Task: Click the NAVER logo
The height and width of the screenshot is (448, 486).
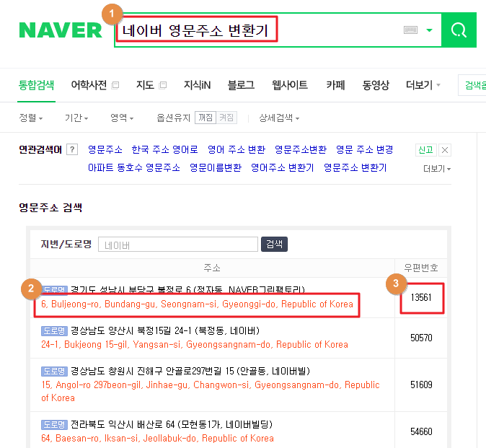Action: pyautogui.click(x=61, y=30)
